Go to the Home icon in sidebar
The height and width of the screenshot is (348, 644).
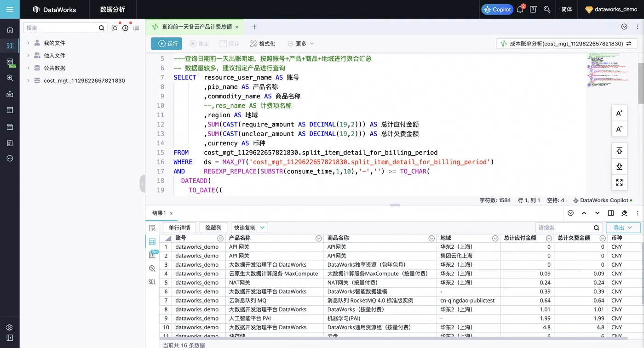[10, 29]
